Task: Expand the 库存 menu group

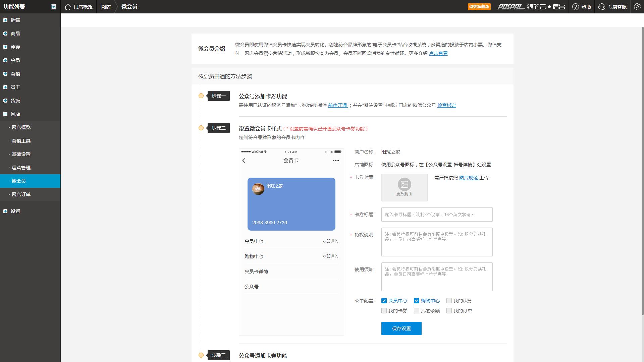Action: (x=5, y=47)
